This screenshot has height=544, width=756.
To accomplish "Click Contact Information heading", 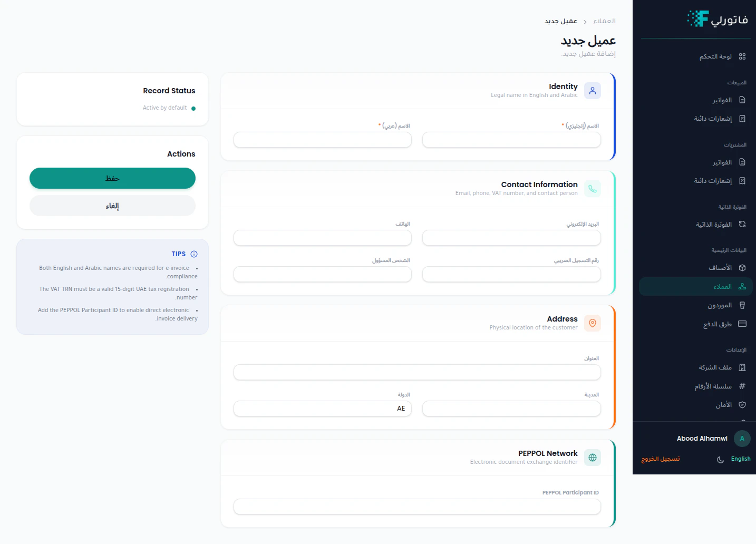I will point(539,184).
